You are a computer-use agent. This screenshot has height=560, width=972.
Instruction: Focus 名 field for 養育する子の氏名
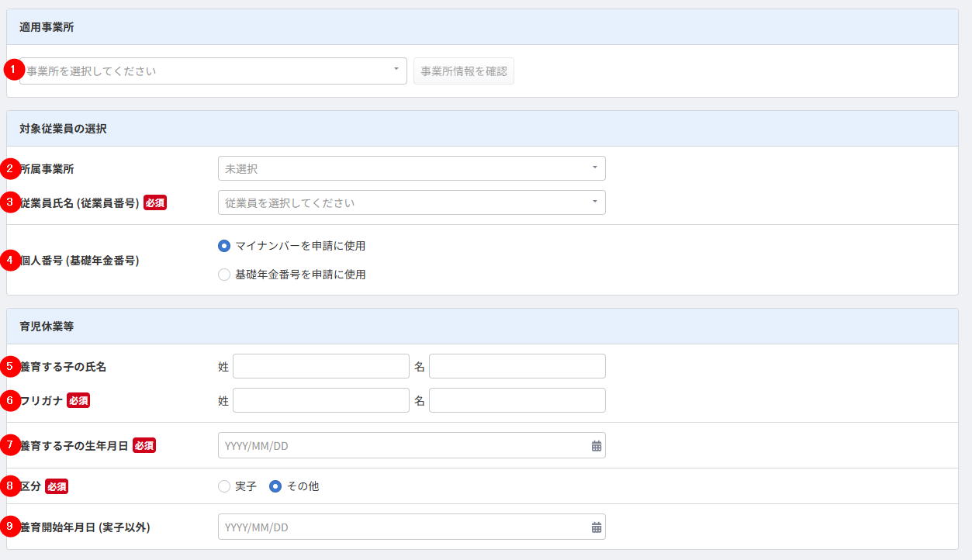[517, 366]
